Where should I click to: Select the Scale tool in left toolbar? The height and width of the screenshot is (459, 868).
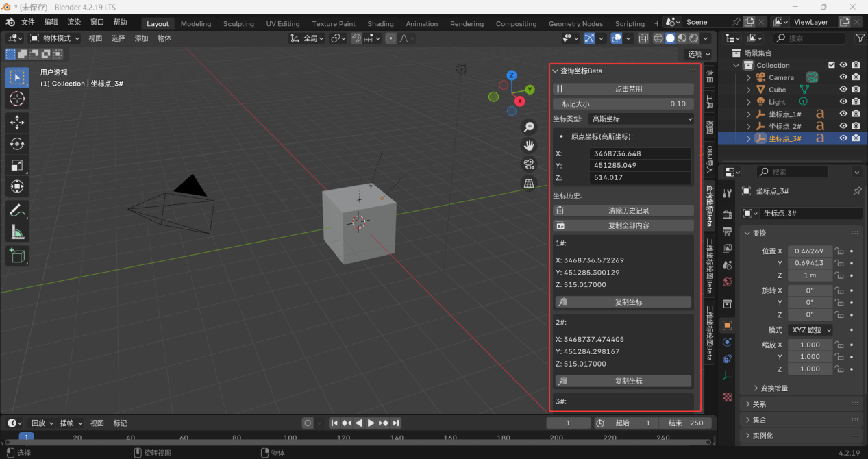point(17,165)
